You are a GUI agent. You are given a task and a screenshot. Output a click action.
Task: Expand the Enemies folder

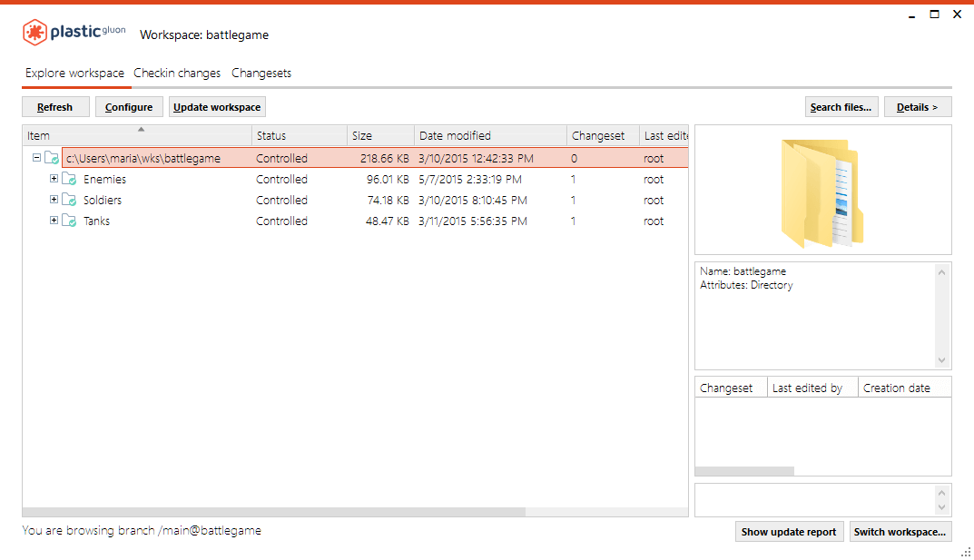click(x=54, y=179)
